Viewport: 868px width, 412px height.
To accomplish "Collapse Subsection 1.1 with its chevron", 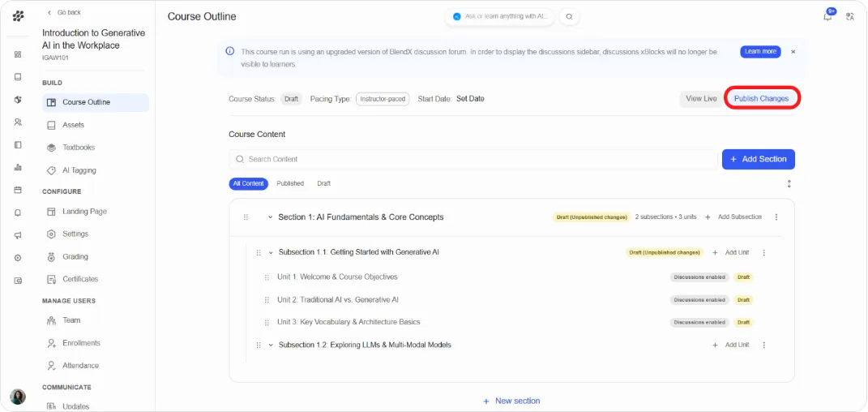I will (x=272, y=252).
